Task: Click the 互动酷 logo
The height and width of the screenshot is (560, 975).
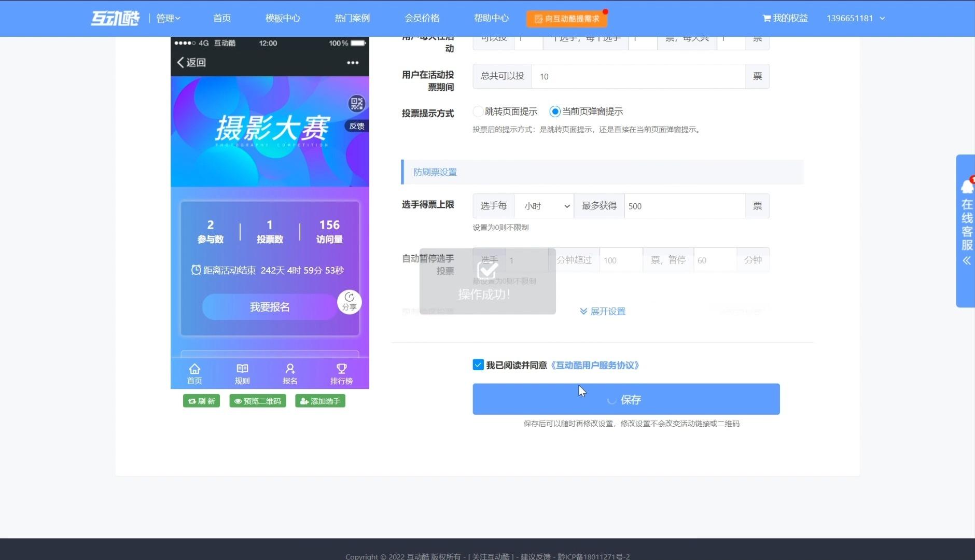Action: (115, 18)
